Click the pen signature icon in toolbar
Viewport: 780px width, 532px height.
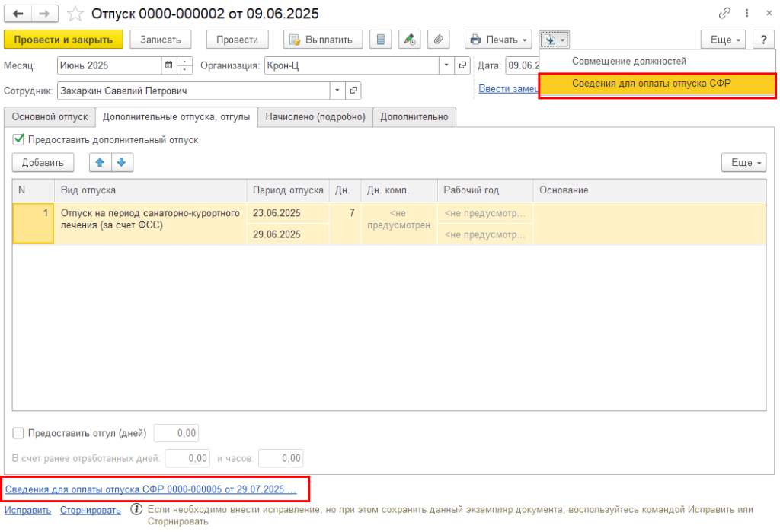[x=409, y=40]
